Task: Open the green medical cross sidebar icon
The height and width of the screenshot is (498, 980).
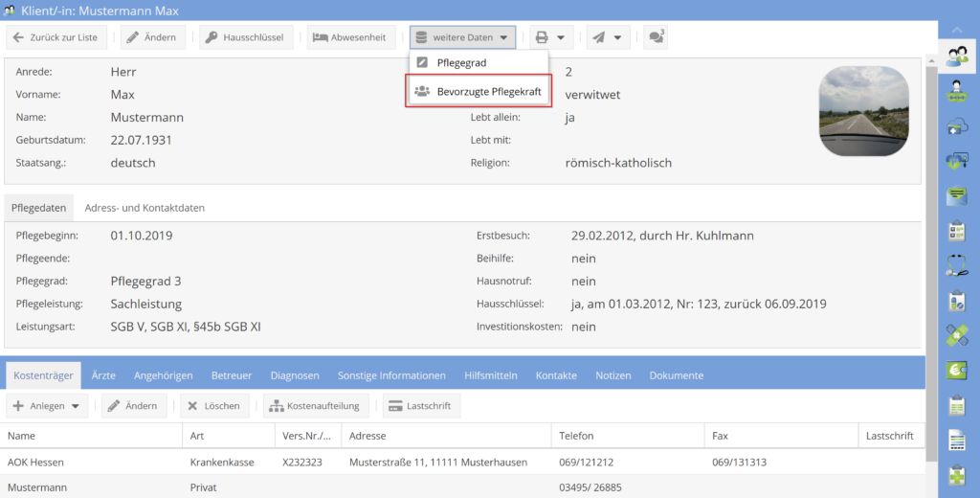Action: (x=957, y=475)
